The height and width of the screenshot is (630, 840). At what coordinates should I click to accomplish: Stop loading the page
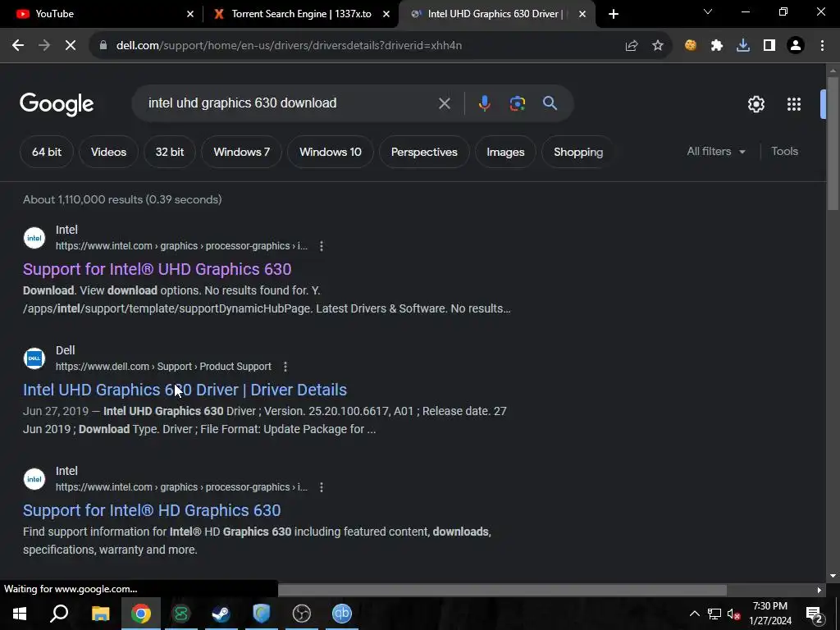(x=71, y=46)
